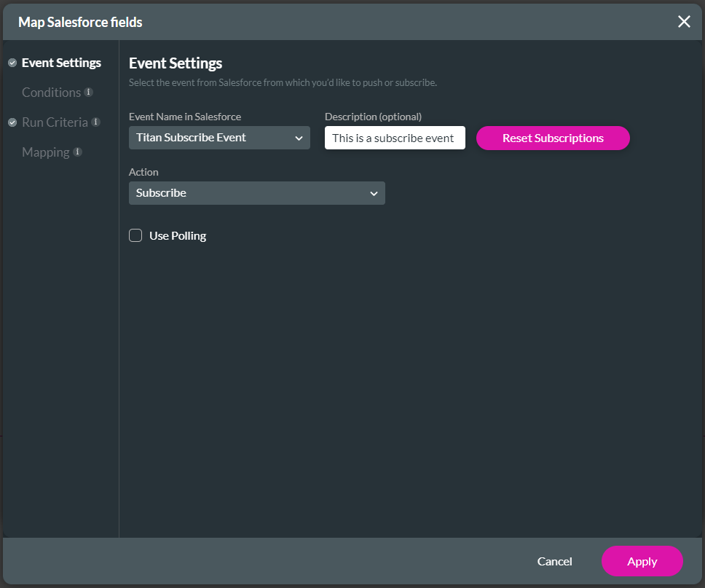Open the Event Name in Salesforce dropdown
The width and height of the screenshot is (705, 588).
218,138
